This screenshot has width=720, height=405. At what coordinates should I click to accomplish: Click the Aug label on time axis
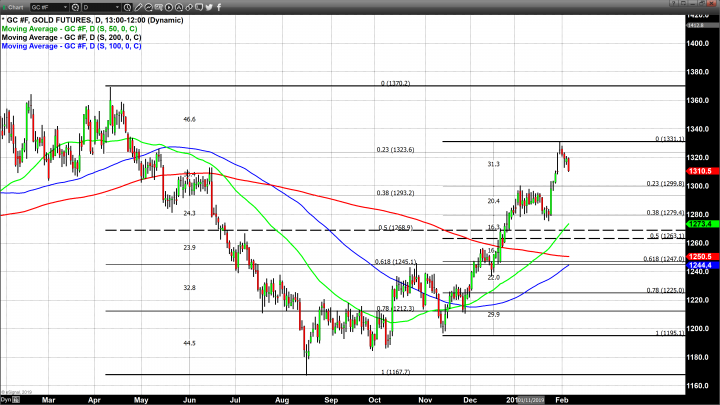(282, 400)
